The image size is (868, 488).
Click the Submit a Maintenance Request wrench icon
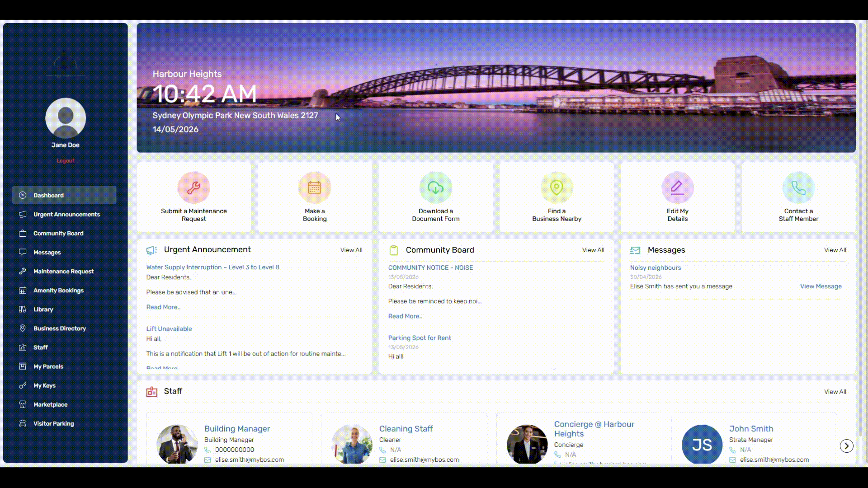193,188
